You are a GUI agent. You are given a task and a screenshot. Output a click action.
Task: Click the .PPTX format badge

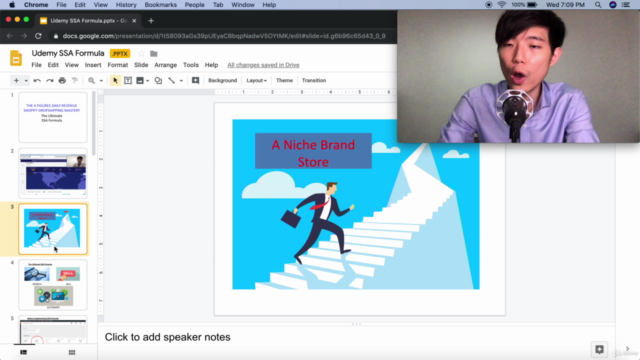[120, 53]
